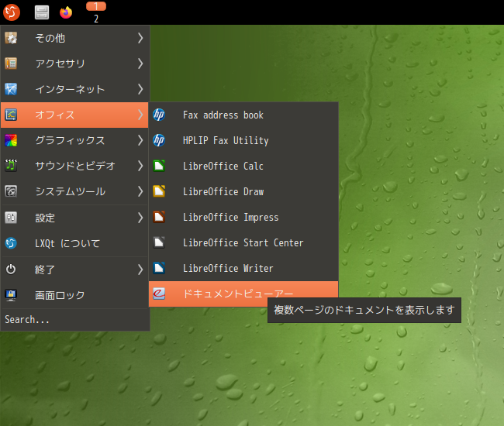The image size is (504, 426).
Task: Choose 画面ロック to lock screen
Action: click(x=74, y=295)
